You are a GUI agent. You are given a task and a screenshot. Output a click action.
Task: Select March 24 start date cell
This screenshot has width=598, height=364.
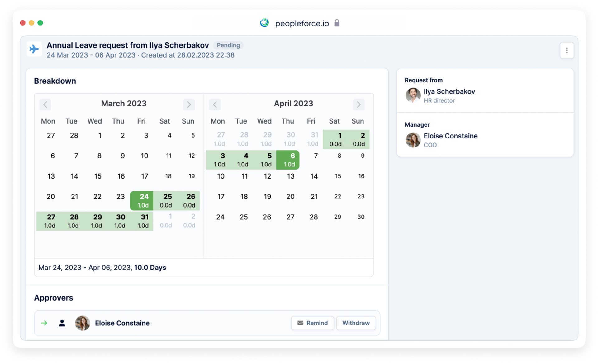point(141,201)
